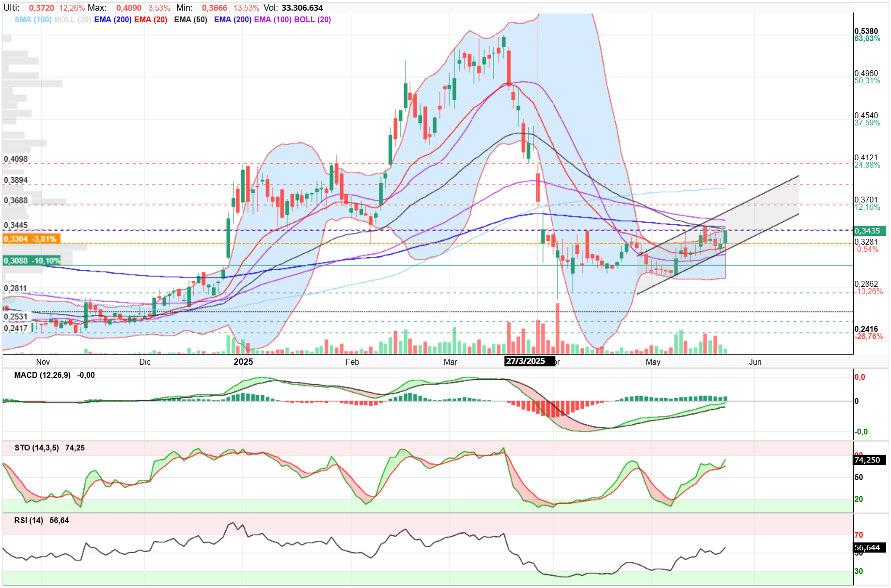The image size is (891, 588).
Task: Click the black EMA (50) legend label
Action: (190, 19)
